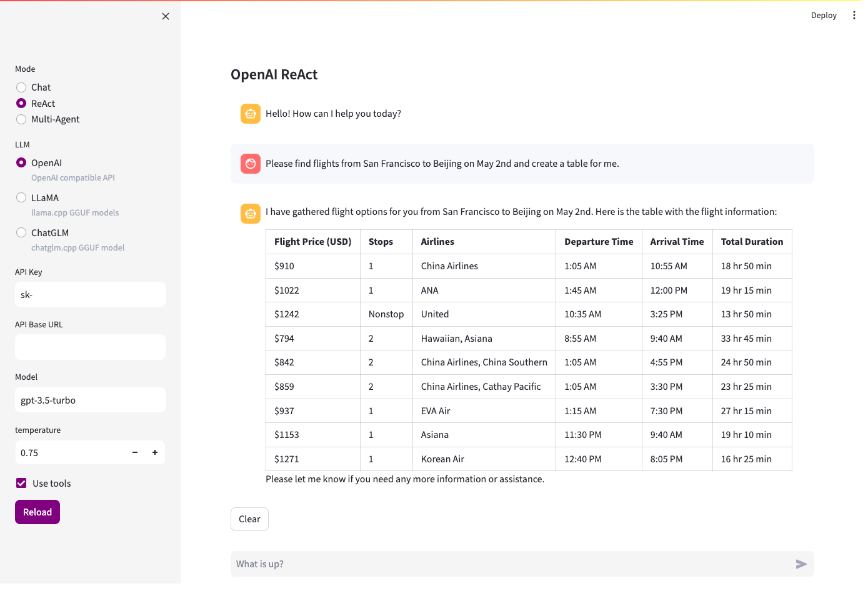Click the $1022 price cell
This screenshot has height=611, width=868.
pos(313,291)
